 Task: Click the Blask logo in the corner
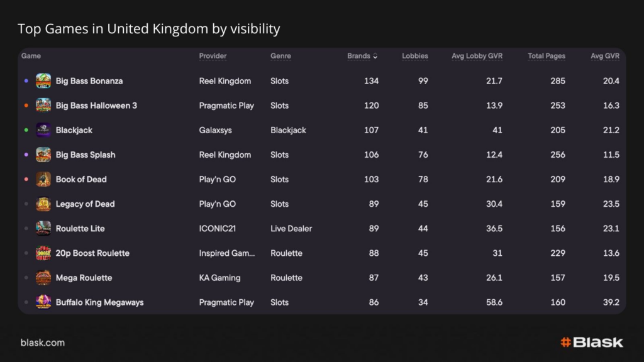592,343
